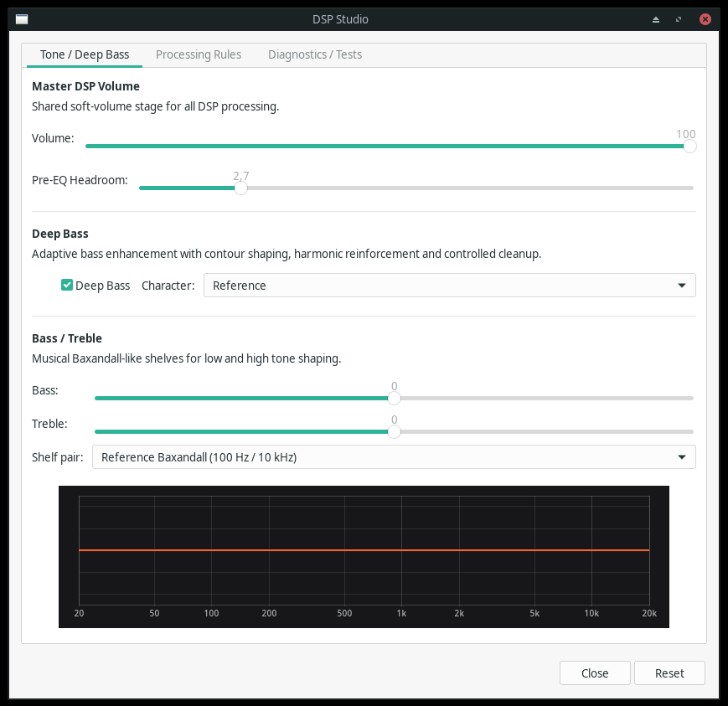Click the frequency response graph

(x=364, y=557)
